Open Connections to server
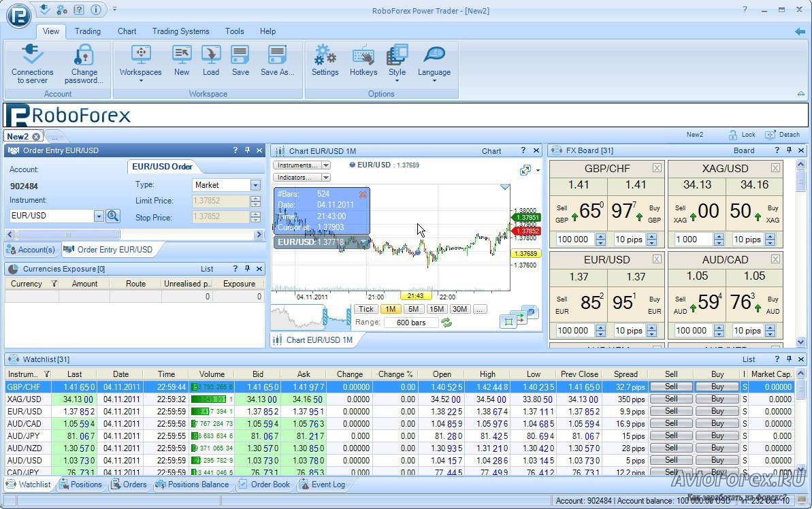This screenshot has height=509, width=812. pyautogui.click(x=32, y=64)
